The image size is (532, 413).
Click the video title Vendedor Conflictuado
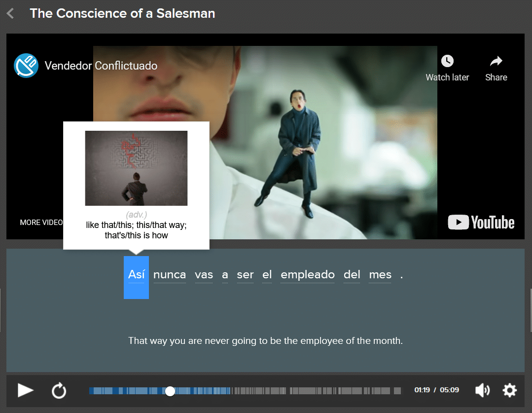[101, 65]
